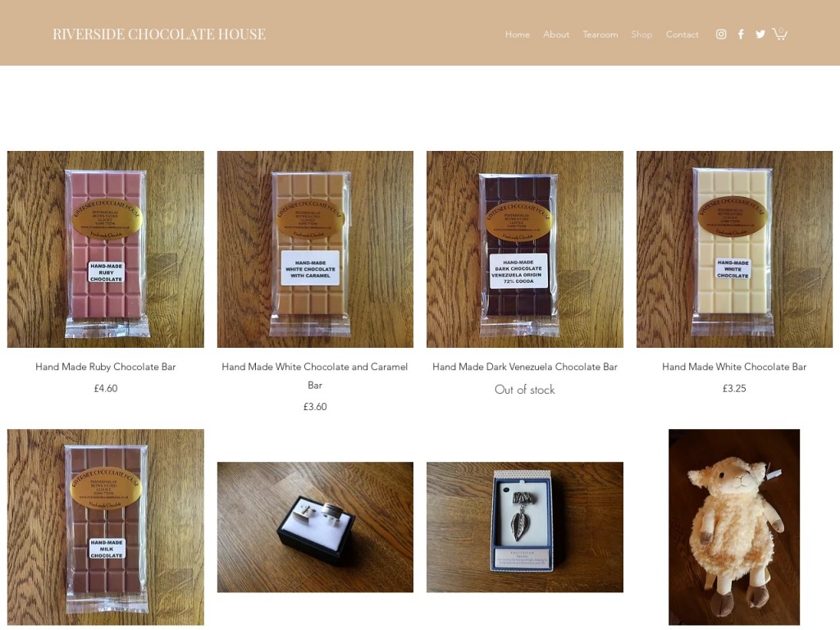View the dark Venezuela chocolate bar photo
This screenshot has height=630, width=840.
point(525,249)
